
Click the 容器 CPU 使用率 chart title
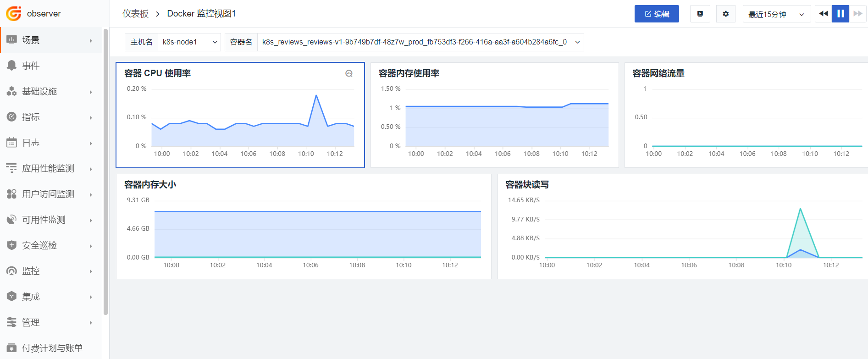click(x=157, y=73)
